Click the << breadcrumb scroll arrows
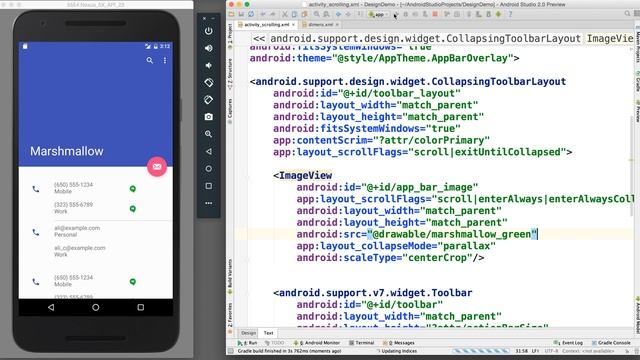Viewport: 640px width, 360px height. pyautogui.click(x=259, y=39)
